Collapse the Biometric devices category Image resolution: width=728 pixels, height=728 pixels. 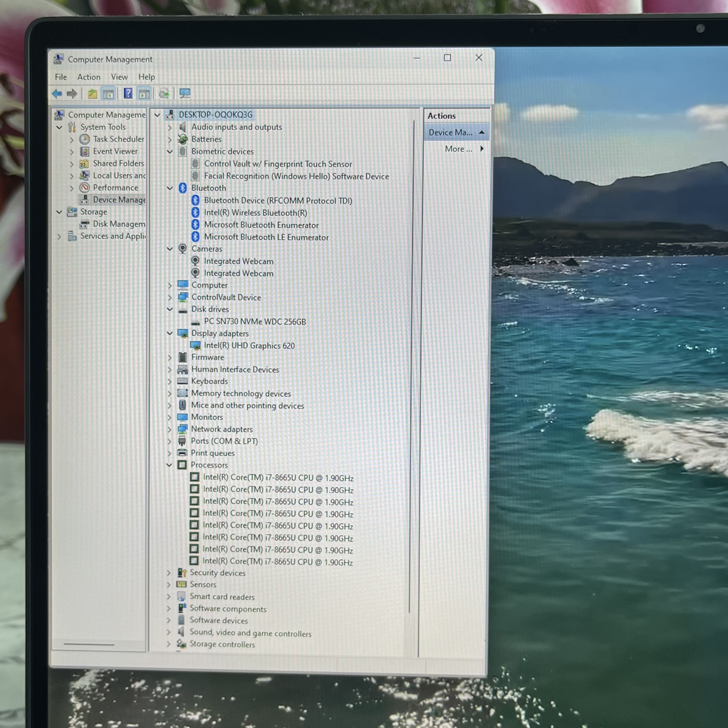pos(170,152)
